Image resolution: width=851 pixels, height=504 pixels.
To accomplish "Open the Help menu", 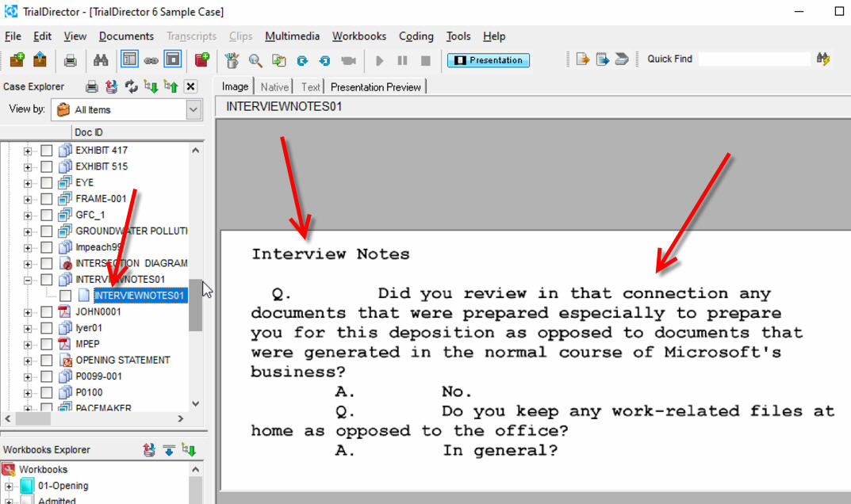I will tap(494, 36).
